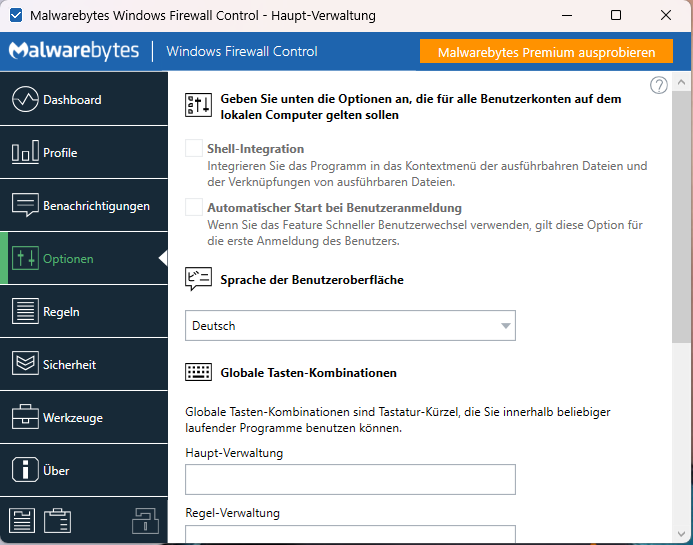Click the Haupt-Verwaltung field label

[x=234, y=453]
